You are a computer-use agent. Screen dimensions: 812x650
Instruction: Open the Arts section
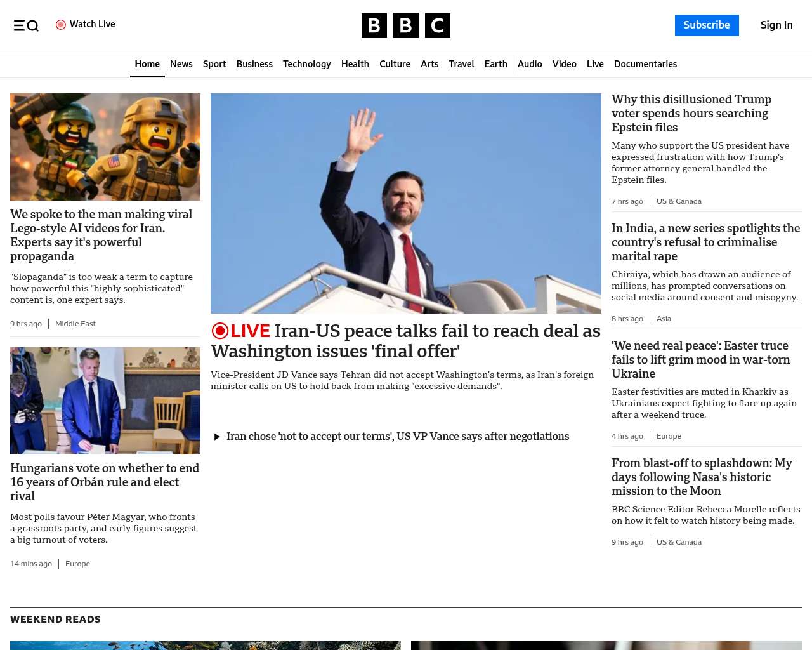[x=429, y=64]
